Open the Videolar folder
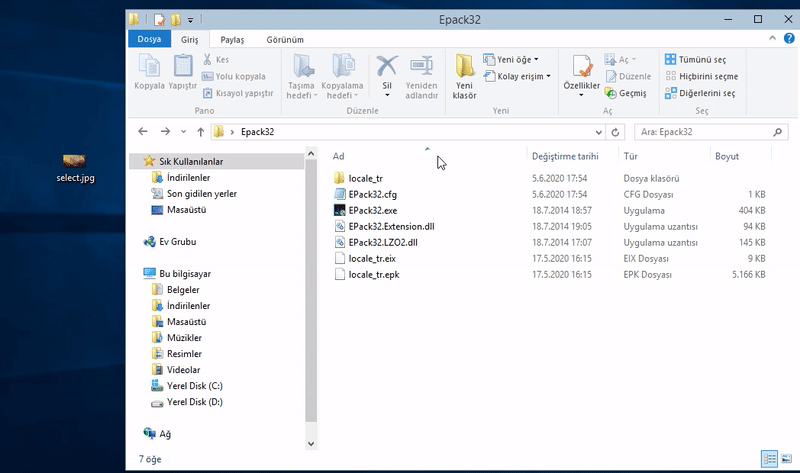The width and height of the screenshot is (800, 473). [183, 370]
